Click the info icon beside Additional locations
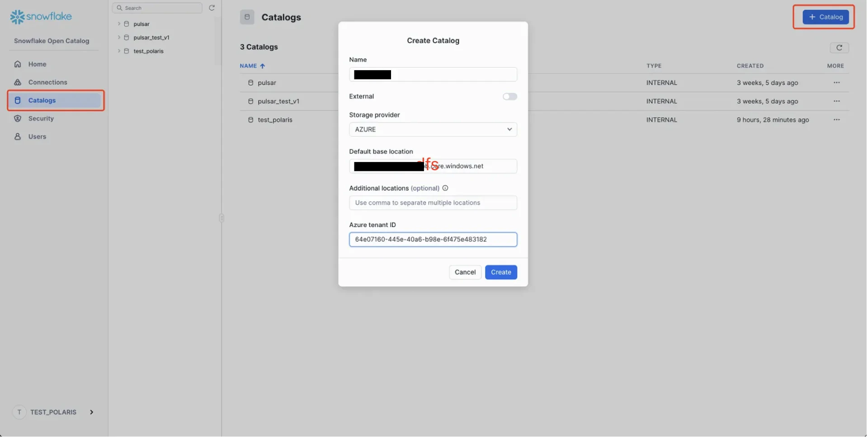The image size is (868, 437). pos(445,188)
